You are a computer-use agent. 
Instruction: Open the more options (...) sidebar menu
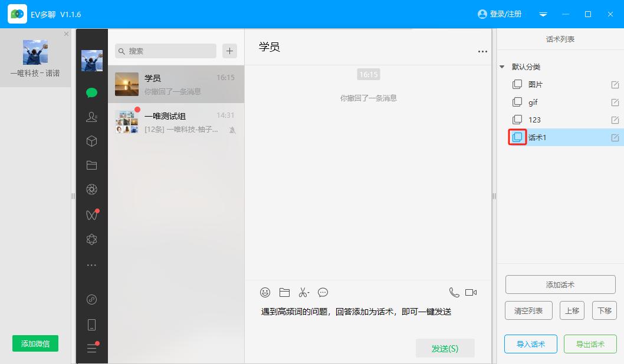coord(91,264)
